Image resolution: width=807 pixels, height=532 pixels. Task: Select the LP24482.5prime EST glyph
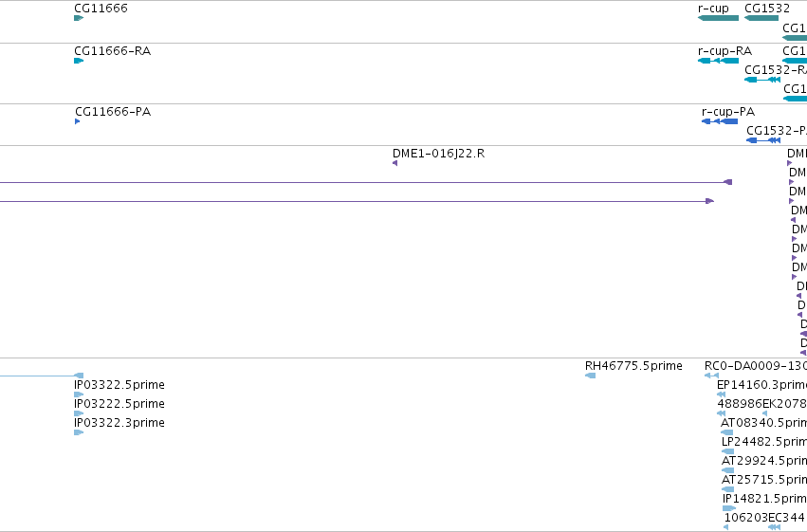[727, 451]
